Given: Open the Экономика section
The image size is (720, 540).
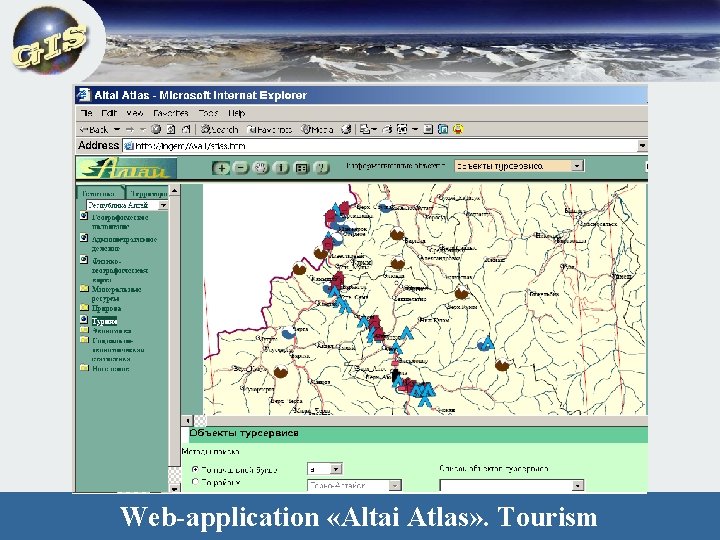Looking at the screenshot, I should (x=112, y=331).
